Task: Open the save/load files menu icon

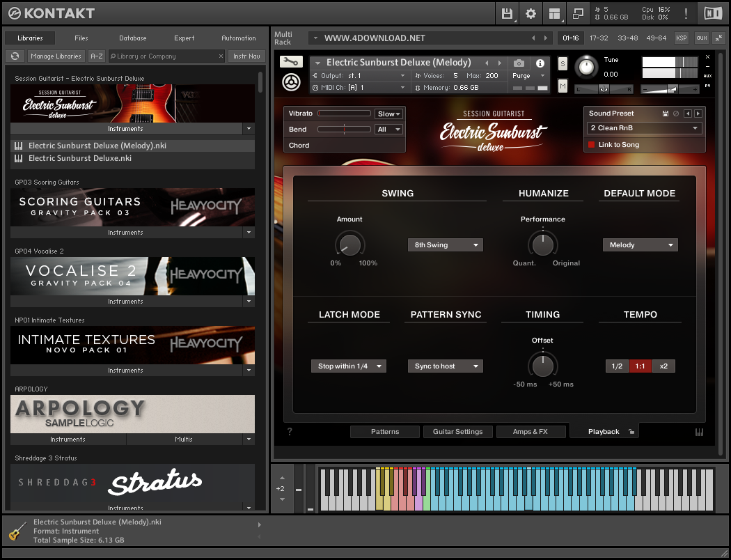Action: click(507, 13)
